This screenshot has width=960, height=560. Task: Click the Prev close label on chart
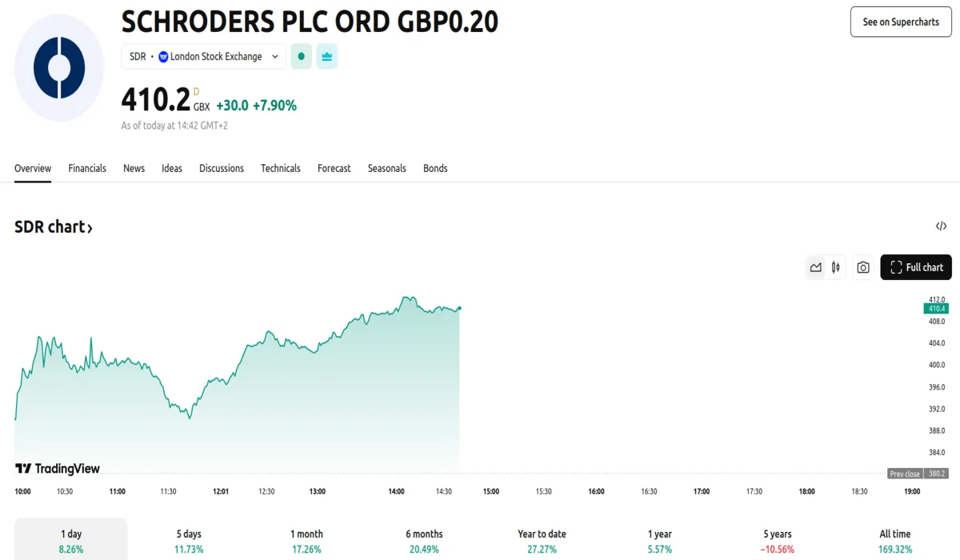[905, 474]
